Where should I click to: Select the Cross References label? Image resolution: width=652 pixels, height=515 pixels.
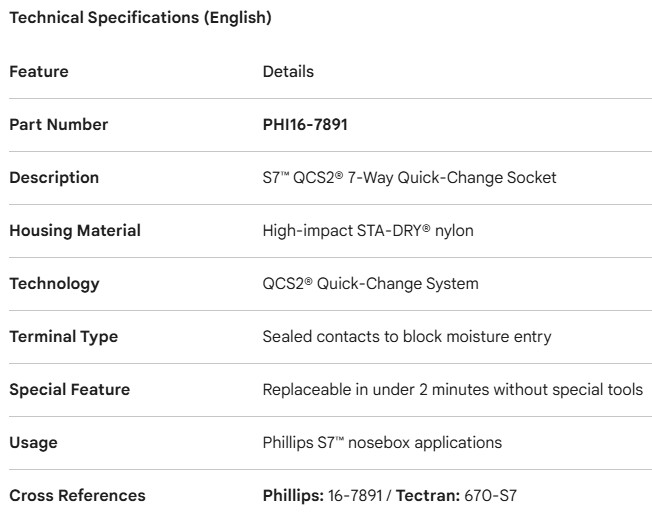[77, 496]
